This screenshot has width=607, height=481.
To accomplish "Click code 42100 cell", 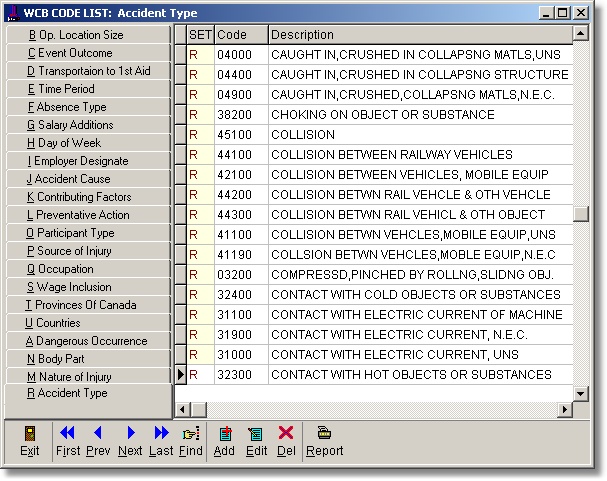I will coord(241,175).
